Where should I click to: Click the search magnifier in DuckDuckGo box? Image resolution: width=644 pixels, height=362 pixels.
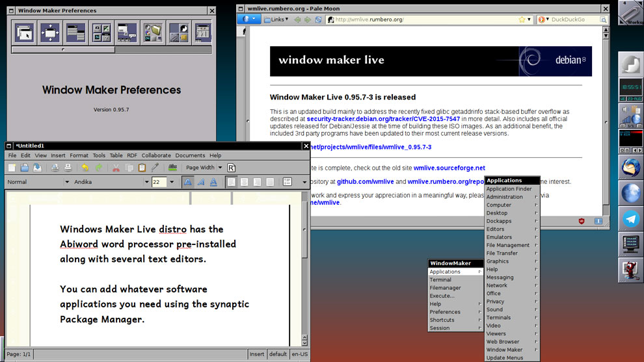click(x=603, y=19)
